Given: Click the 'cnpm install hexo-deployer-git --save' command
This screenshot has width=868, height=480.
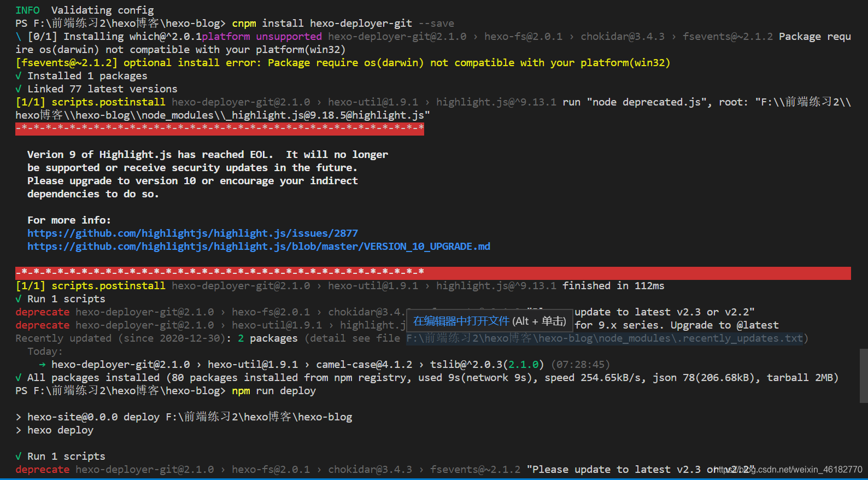Looking at the screenshot, I should [343, 24].
